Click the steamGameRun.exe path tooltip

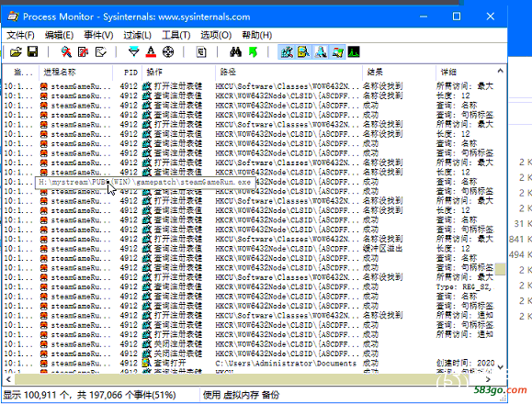click(145, 183)
